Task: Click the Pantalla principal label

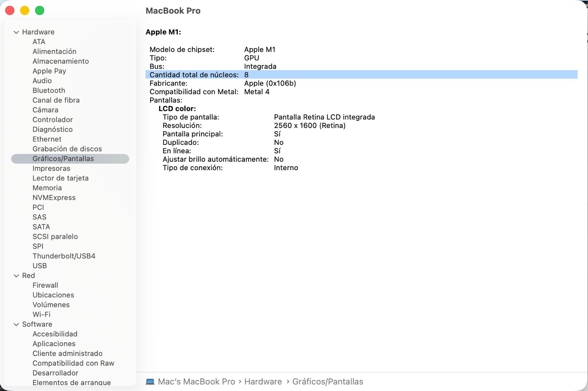Action: 193,134
